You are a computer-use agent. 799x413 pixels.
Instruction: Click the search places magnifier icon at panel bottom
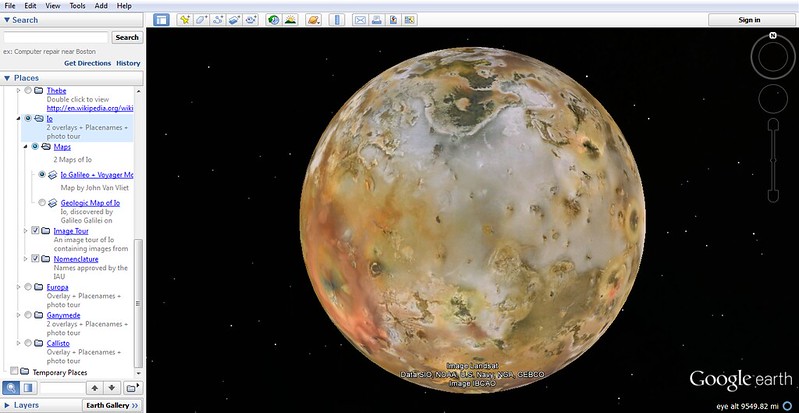[x=11, y=388]
